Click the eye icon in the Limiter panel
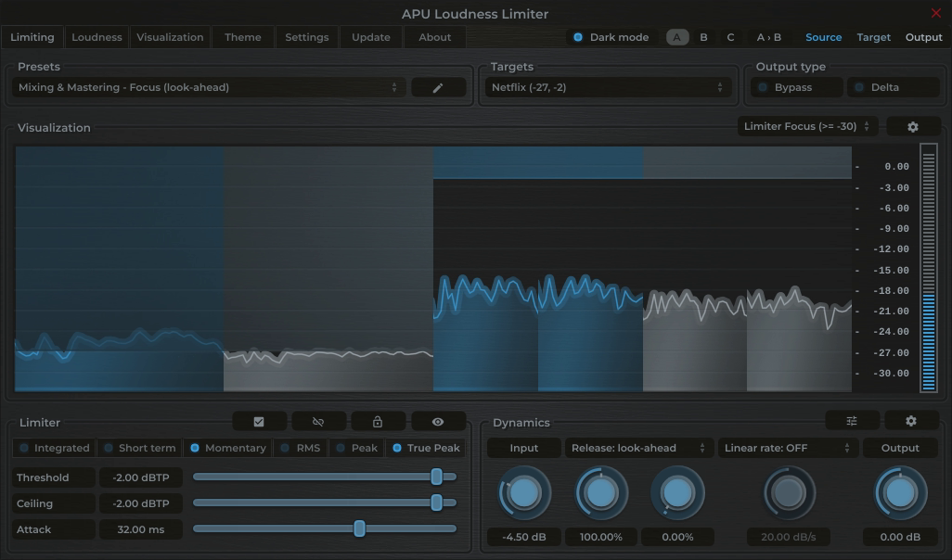This screenshot has width=952, height=560. coord(438,421)
